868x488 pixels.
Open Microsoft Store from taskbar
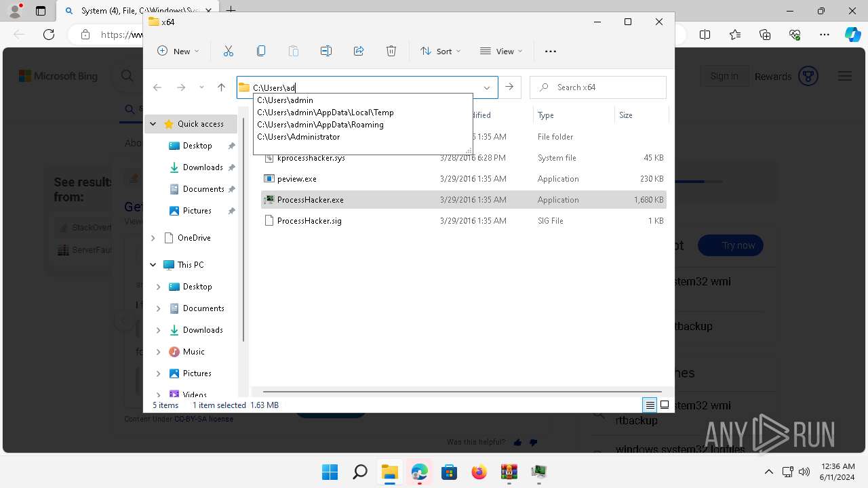(449, 472)
